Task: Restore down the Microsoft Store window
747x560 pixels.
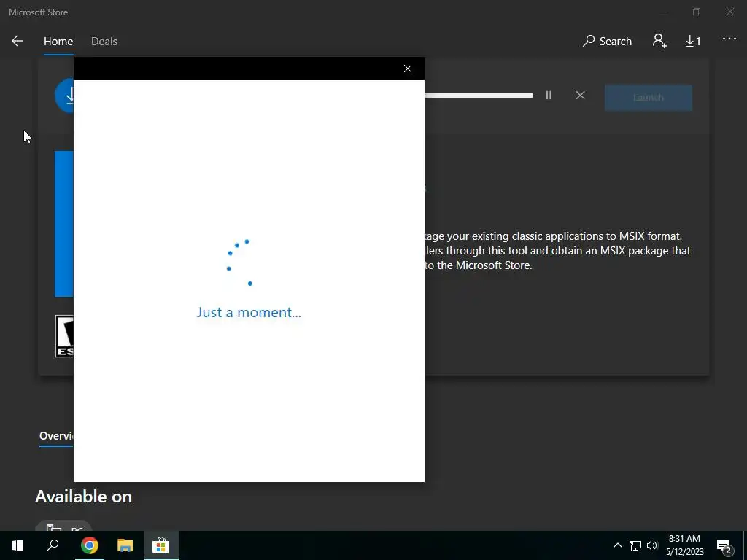Action: [x=697, y=12]
